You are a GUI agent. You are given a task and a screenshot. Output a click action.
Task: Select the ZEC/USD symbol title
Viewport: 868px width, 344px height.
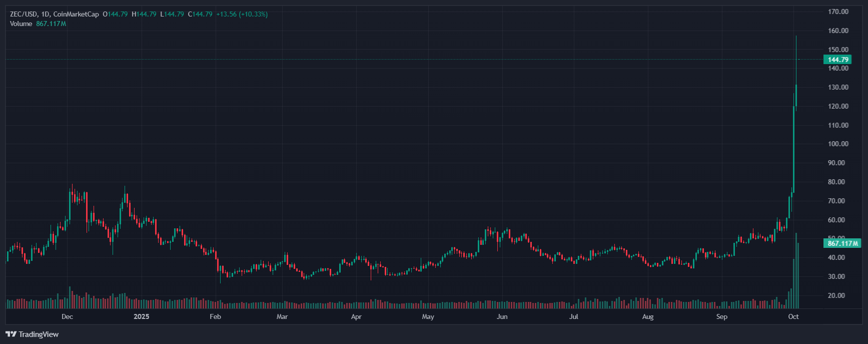24,15
